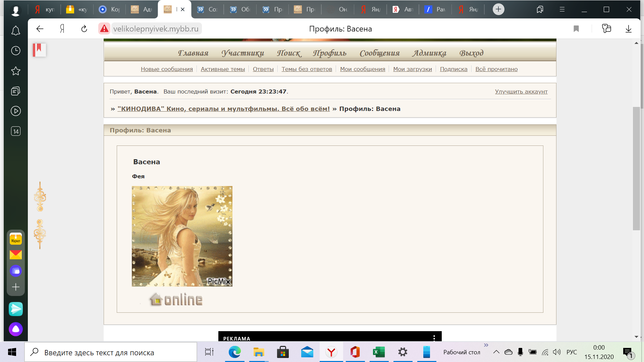Open browsing history clock icon
The image size is (644, 362).
pos(16,51)
